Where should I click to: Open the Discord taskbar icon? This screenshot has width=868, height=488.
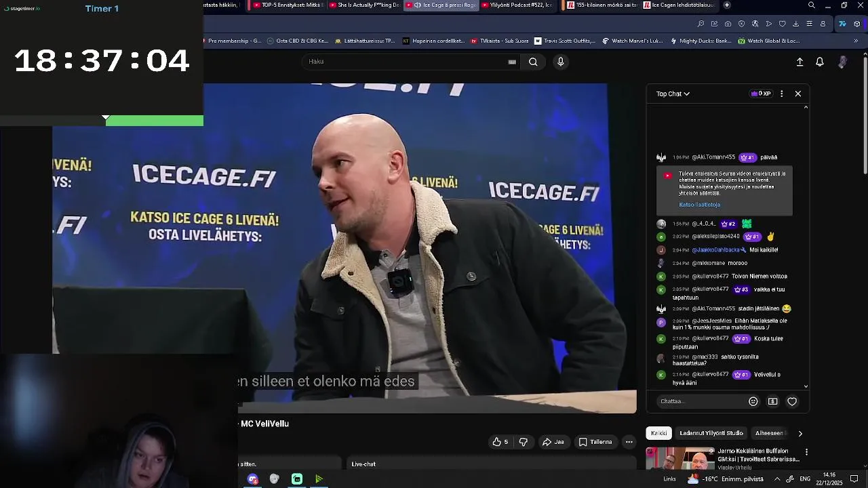click(x=253, y=479)
